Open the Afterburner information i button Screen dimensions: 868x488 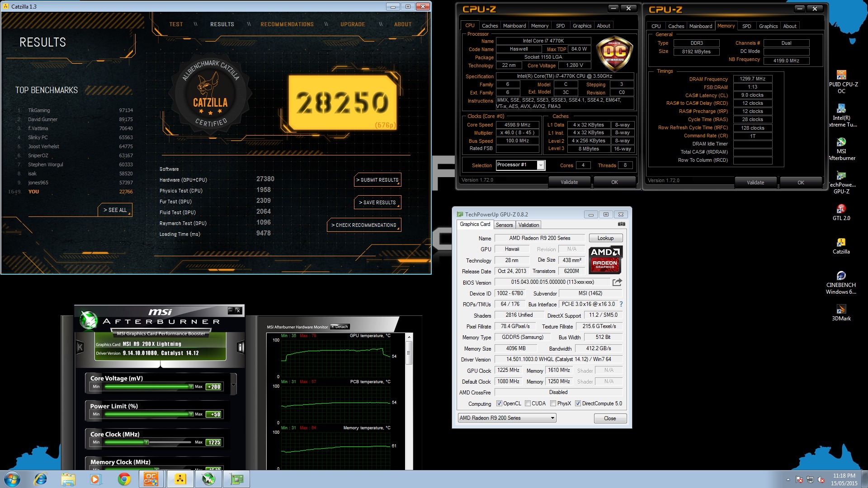[241, 347]
